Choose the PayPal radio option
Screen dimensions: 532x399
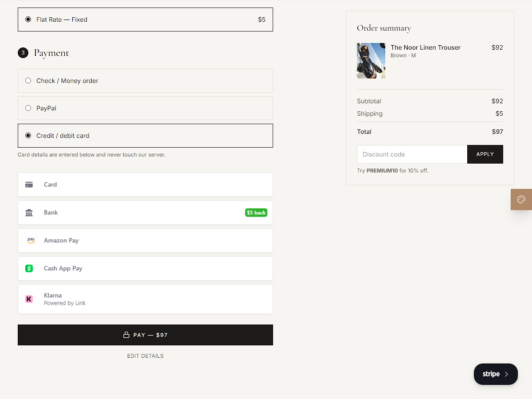pyautogui.click(x=28, y=108)
